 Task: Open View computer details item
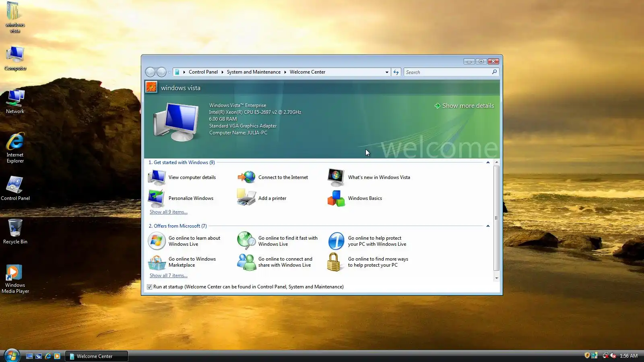click(x=182, y=177)
